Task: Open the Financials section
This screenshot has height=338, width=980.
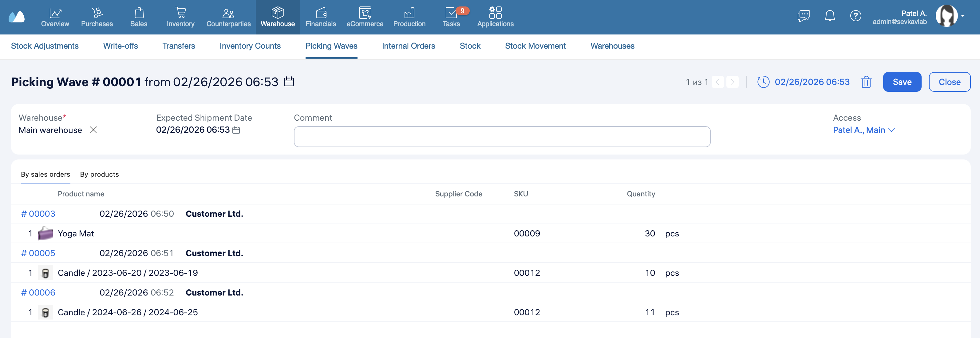Action: coord(321,17)
